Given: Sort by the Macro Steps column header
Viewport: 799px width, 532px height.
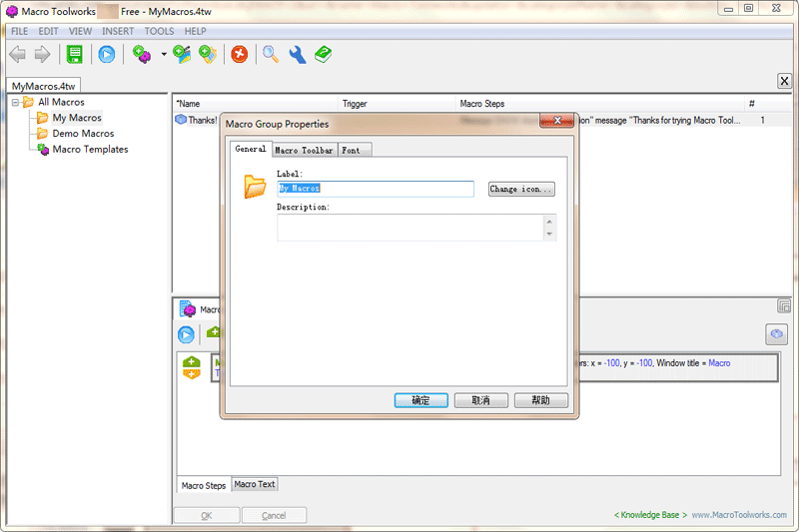Looking at the screenshot, I should [600, 104].
